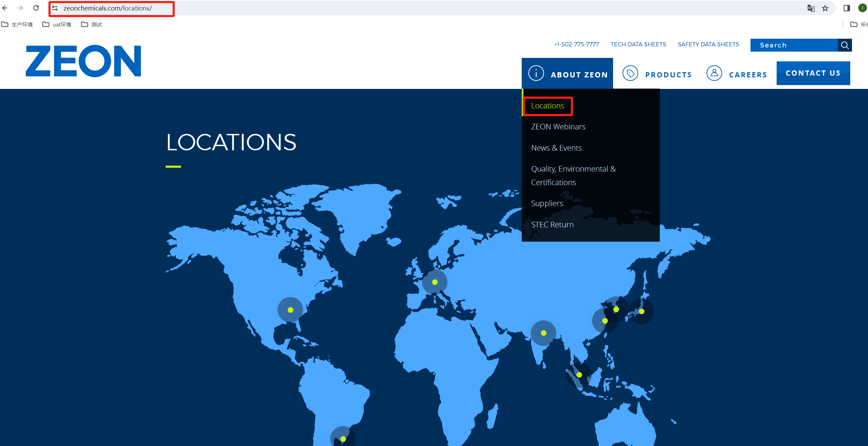Image resolution: width=868 pixels, height=446 pixels.
Task: Click the translate page icon
Action: click(x=811, y=8)
